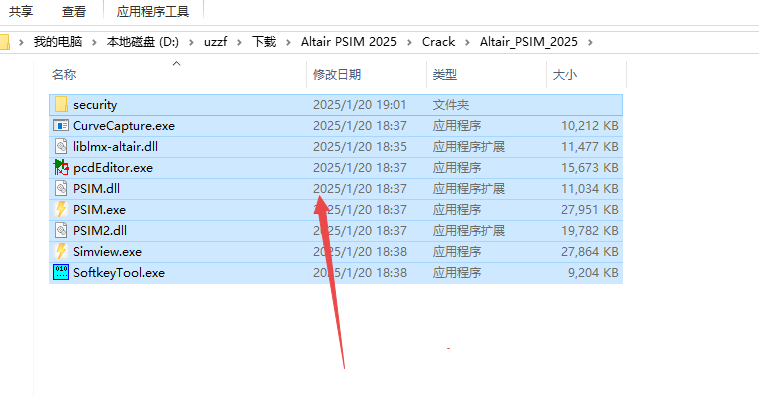Expand the chevron after Altair_PSIM_2025 breadcrumb
The height and width of the screenshot is (397, 759).
[x=590, y=42]
